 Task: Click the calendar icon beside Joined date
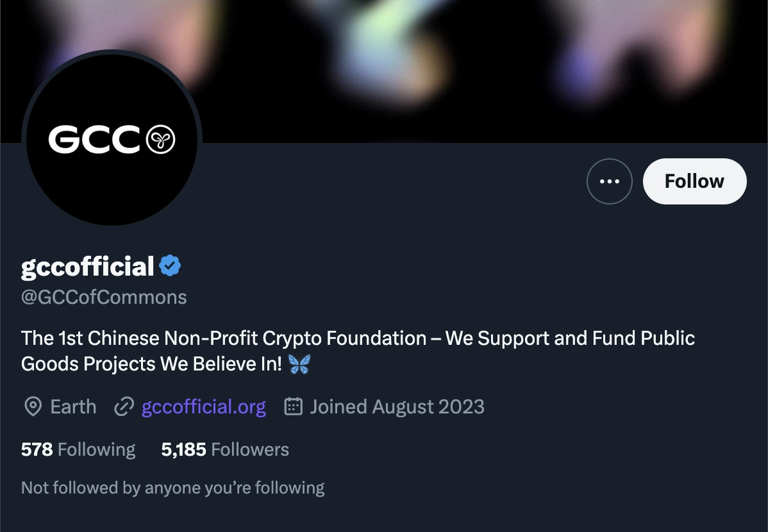coord(293,407)
